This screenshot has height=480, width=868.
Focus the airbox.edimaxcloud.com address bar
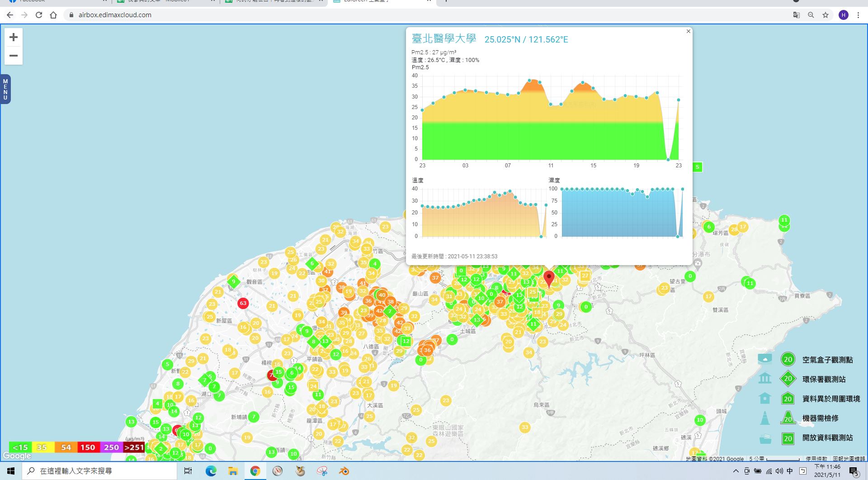click(x=425, y=15)
